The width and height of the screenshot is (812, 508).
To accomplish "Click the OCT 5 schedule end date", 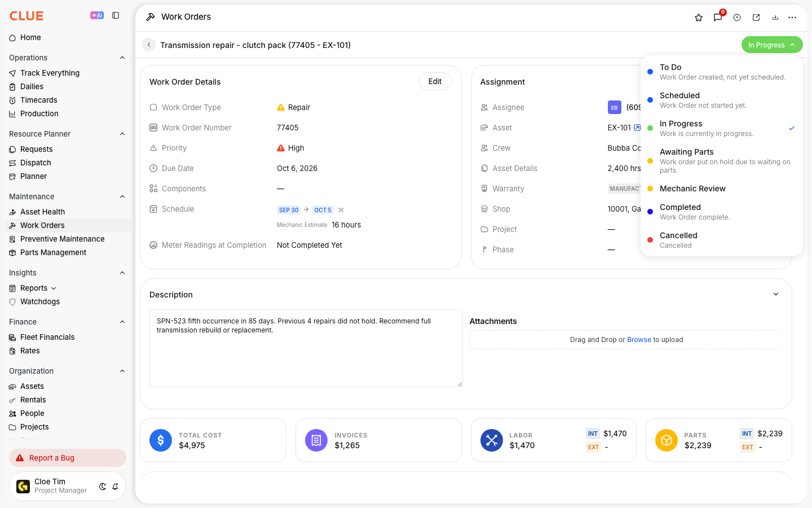I will 323,210.
